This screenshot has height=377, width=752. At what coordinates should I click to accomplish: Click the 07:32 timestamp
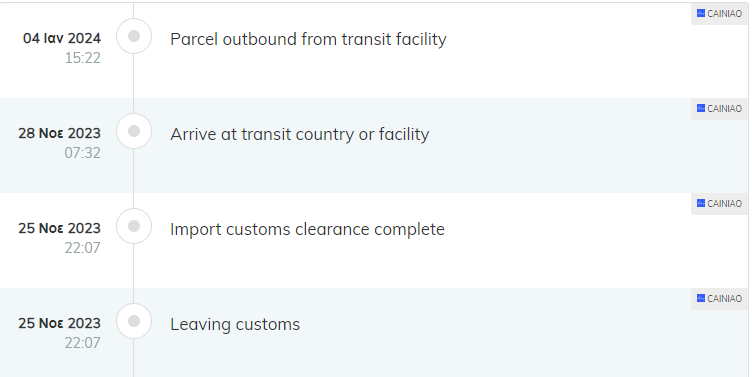click(x=82, y=153)
